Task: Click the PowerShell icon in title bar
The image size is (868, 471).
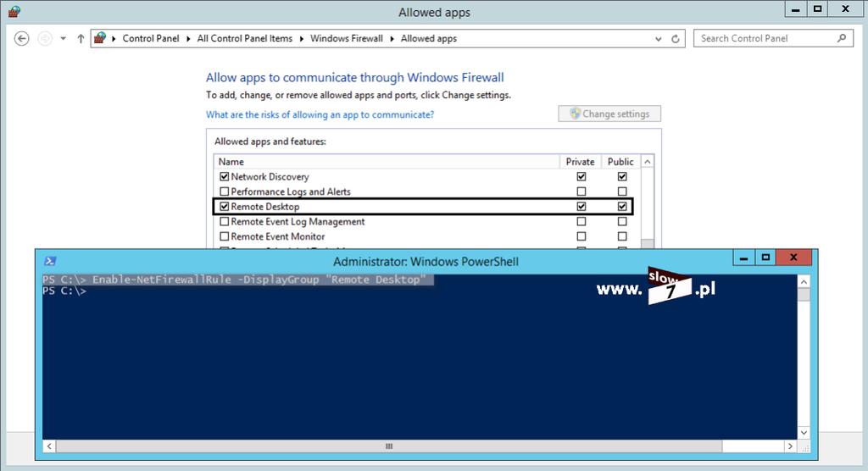Action: [x=50, y=261]
